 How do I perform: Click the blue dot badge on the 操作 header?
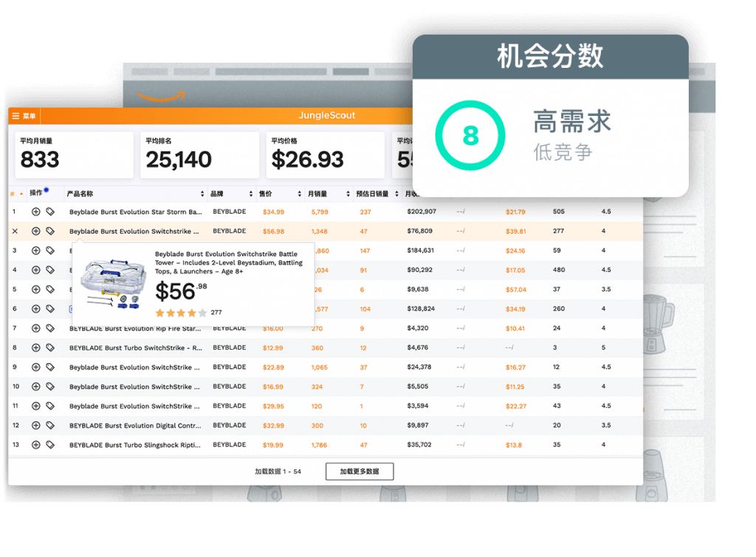pyautogui.click(x=47, y=189)
